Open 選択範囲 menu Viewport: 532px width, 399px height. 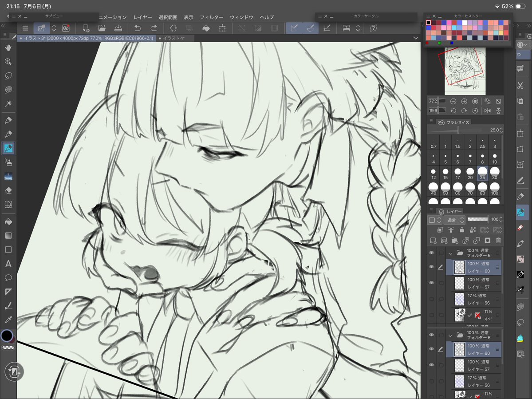point(168,17)
